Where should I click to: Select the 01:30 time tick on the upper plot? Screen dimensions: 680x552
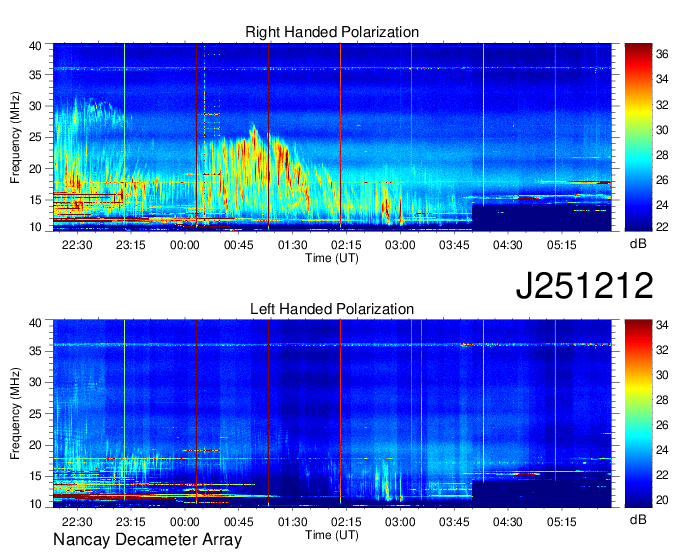click(x=292, y=243)
